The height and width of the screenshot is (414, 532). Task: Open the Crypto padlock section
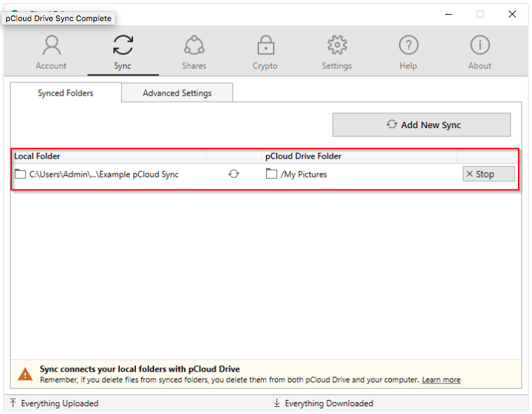[x=265, y=52]
